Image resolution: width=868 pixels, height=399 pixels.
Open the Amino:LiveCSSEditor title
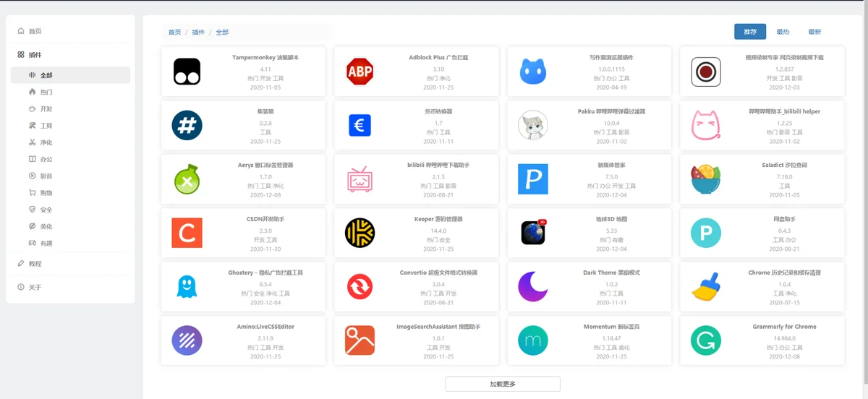pyautogui.click(x=265, y=327)
